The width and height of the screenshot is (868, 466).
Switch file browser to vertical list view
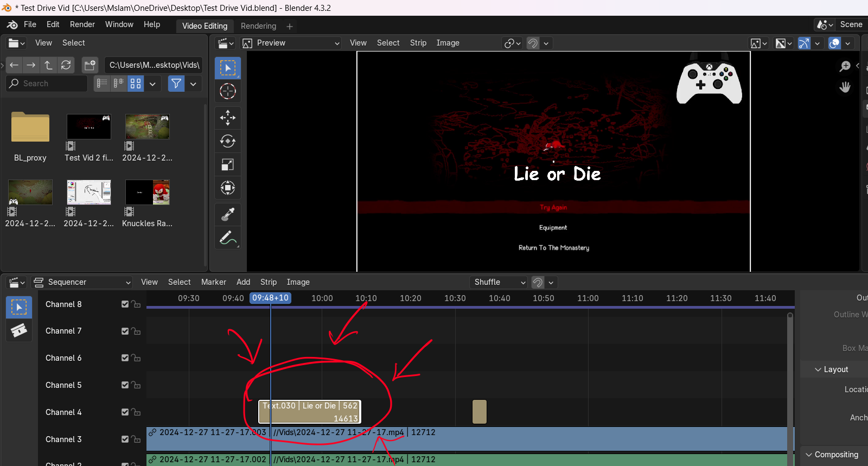pyautogui.click(x=102, y=84)
